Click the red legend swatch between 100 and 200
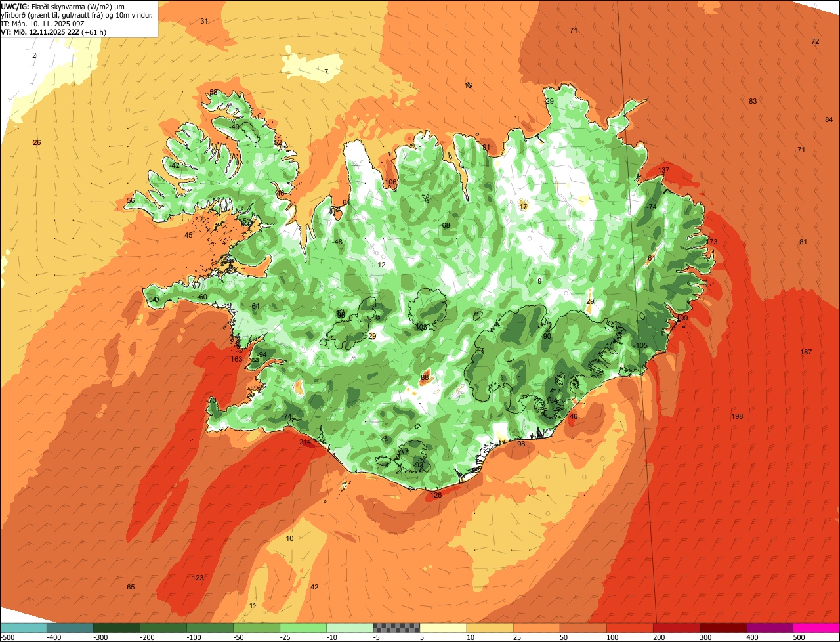This screenshot has height=642, width=840. (x=630, y=628)
